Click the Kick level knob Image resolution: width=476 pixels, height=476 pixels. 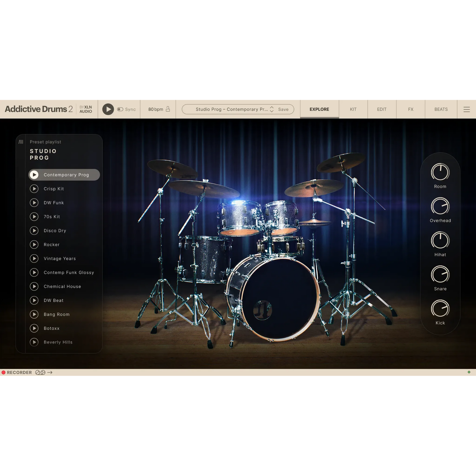pyautogui.click(x=440, y=308)
